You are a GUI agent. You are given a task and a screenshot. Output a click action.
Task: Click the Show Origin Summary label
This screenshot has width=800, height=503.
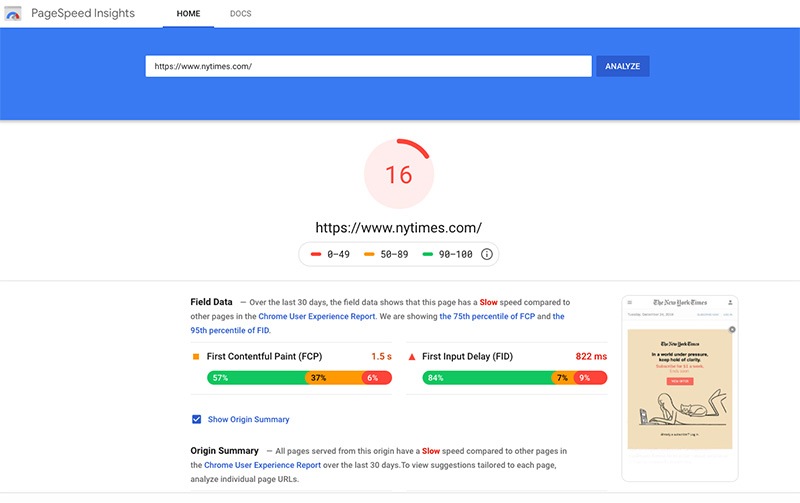[248, 419]
